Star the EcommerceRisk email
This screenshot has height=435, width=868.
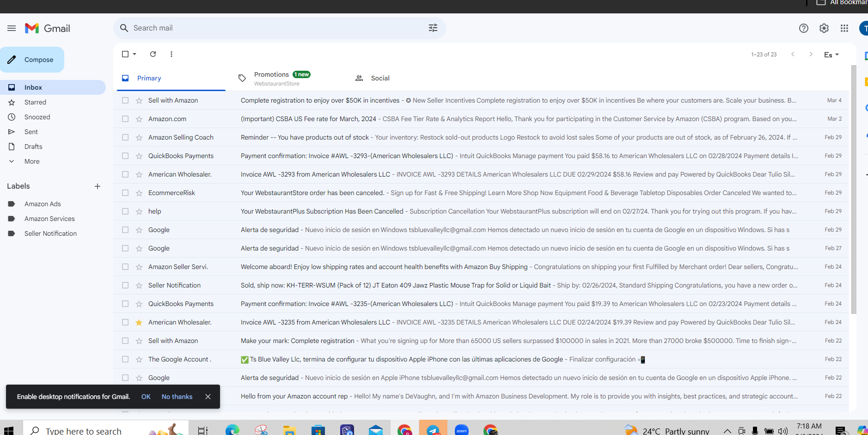point(139,193)
